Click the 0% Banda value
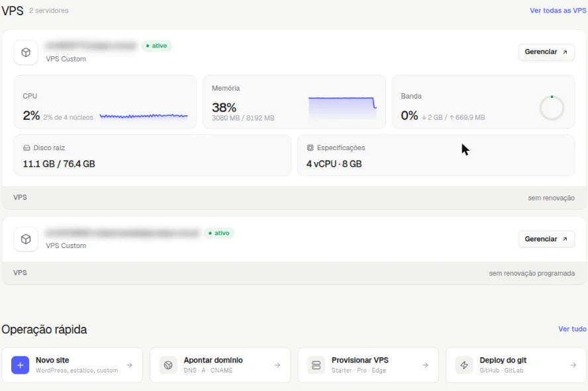This screenshot has width=588, height=391. tap(409, 115)
